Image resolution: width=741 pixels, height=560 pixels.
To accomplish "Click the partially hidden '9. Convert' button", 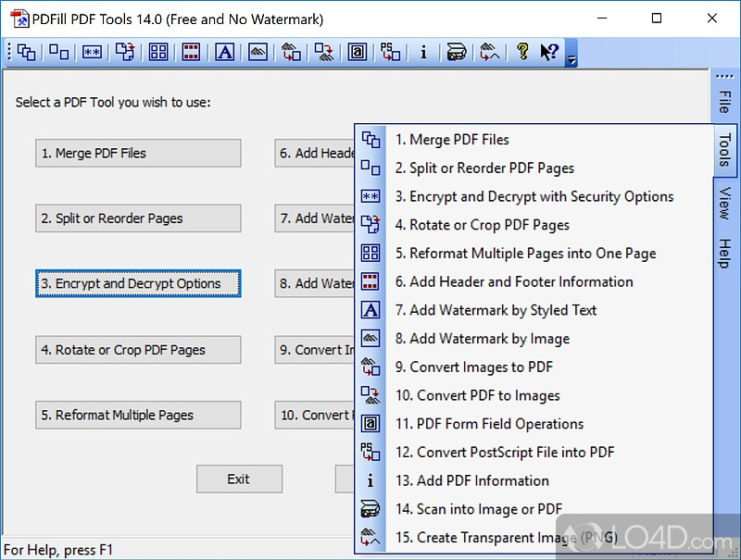I will click(314, 349).
